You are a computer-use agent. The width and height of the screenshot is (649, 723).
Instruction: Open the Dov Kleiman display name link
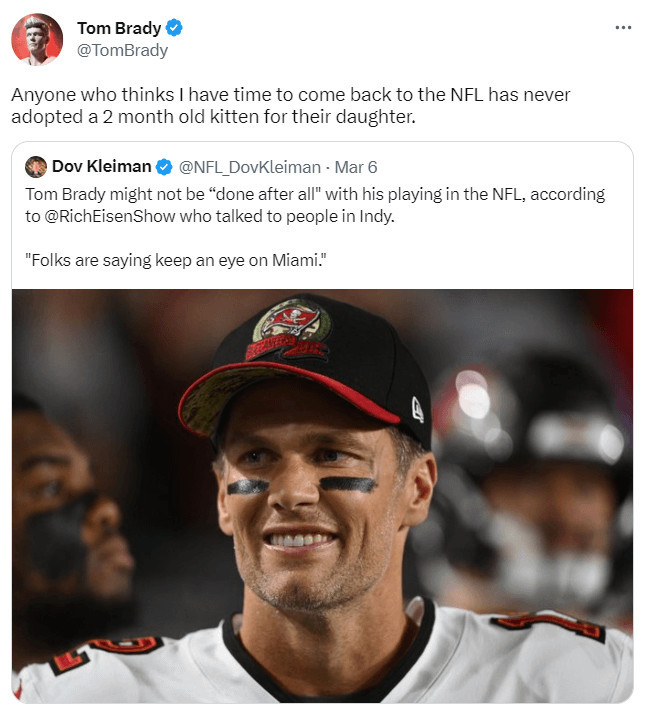101,166
